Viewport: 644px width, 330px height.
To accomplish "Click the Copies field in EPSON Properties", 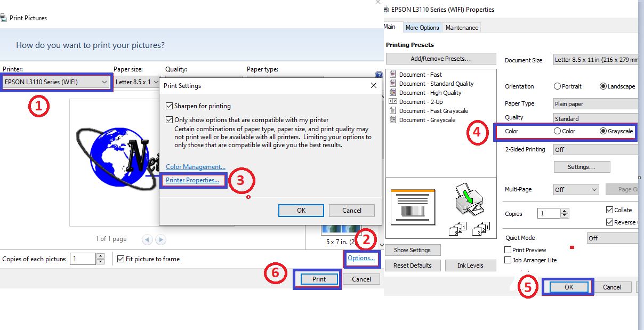I will coord(549,214).
